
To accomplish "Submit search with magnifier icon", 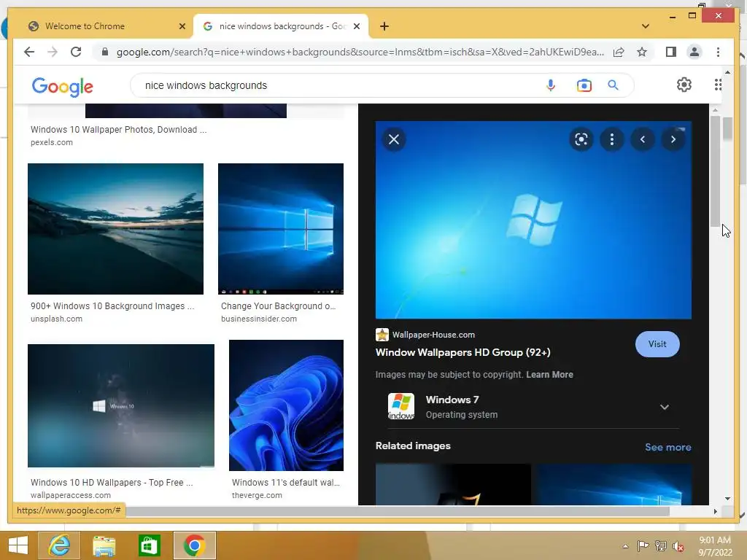I will (613, 85).
